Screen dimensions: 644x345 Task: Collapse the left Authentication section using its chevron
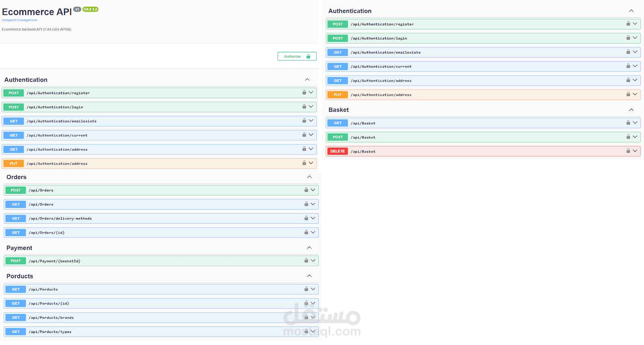click(307, 80)
